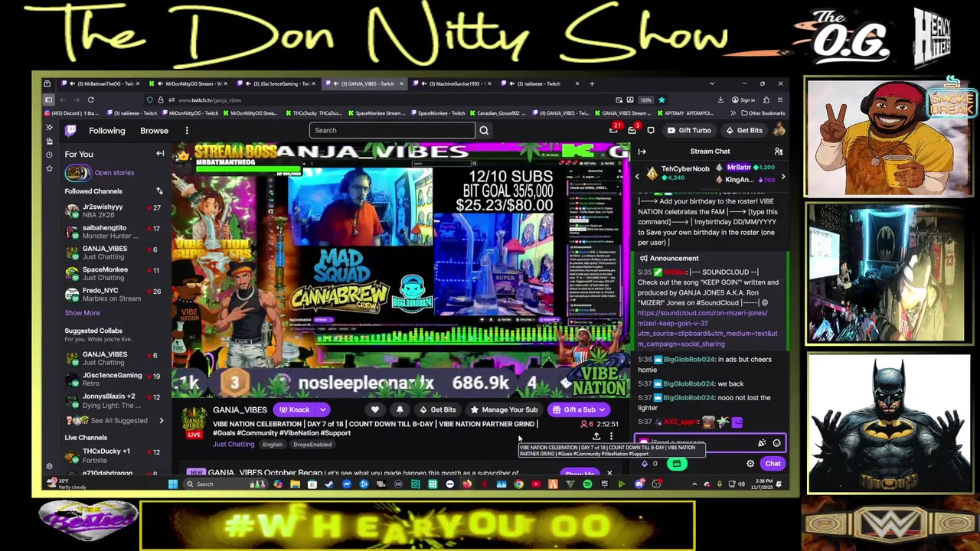Click the Just Chatting category link
This screenshot has height=551, width=980.
point(234,445)
